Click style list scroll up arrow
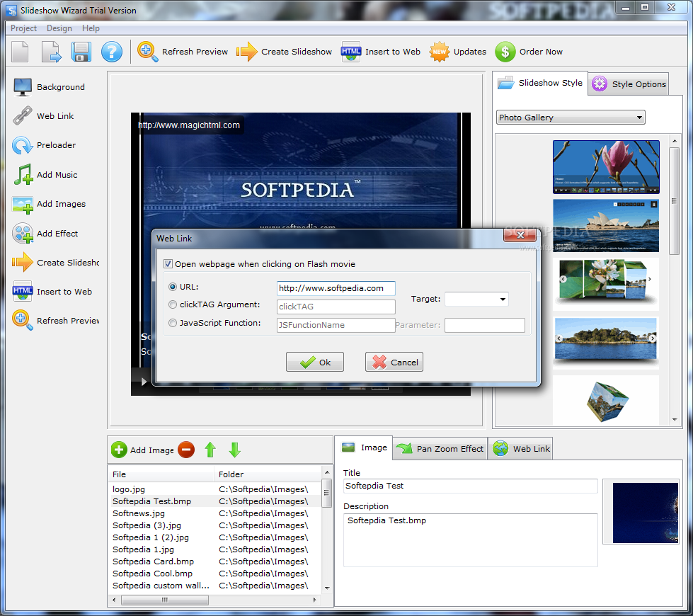 (675, 141)
